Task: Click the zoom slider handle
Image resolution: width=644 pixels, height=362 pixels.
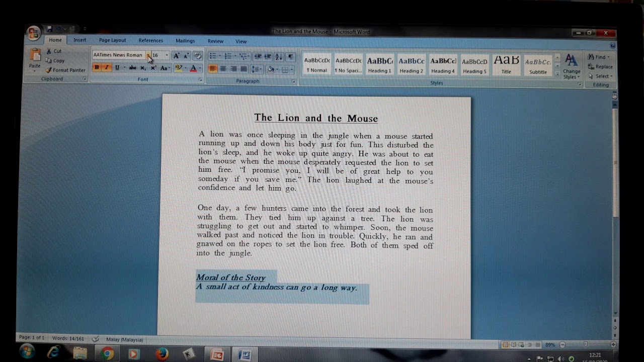Action: click(x=585, y=344)
